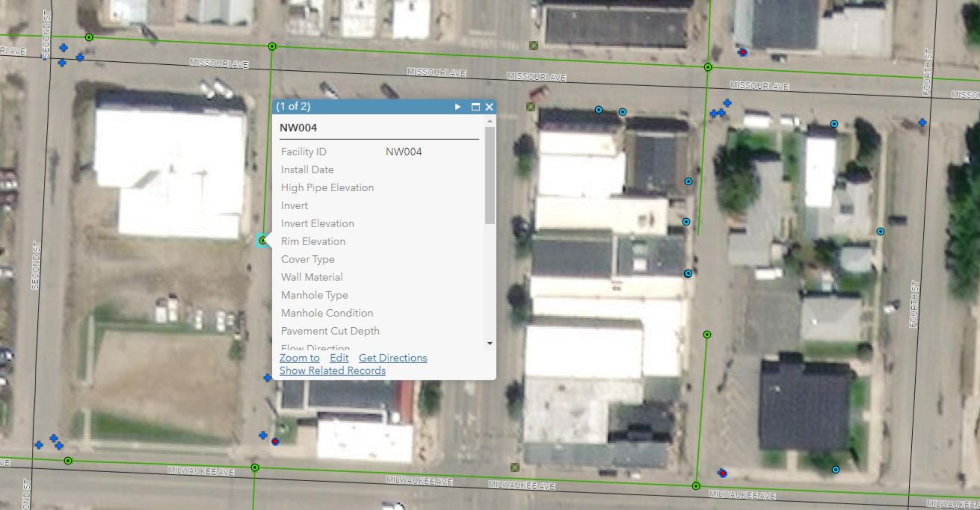Image resolution: width=980 pixels, height=510 pixels.
Task: Open Show Related Records link
Action: pyautogui.click(x=332, y=371)
